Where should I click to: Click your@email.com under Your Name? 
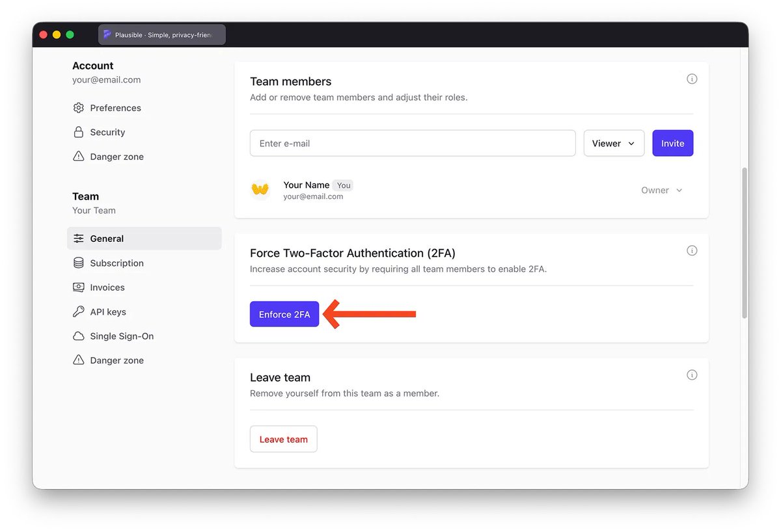(313, 196)
